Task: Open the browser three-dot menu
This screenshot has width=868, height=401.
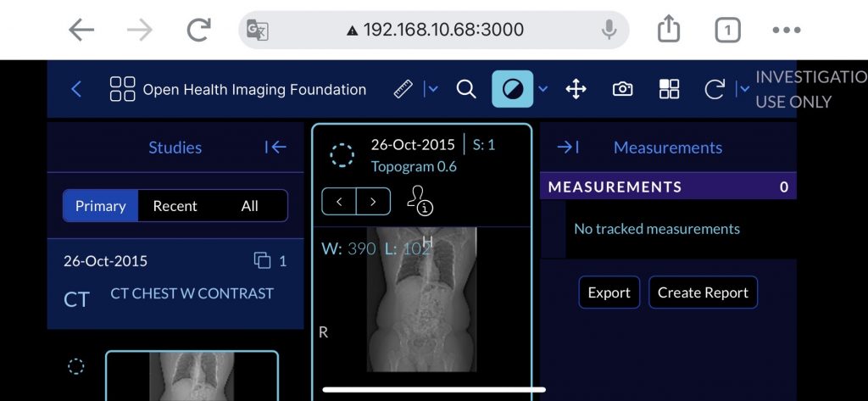Action: pyautogui.click(x=787, y=30)
